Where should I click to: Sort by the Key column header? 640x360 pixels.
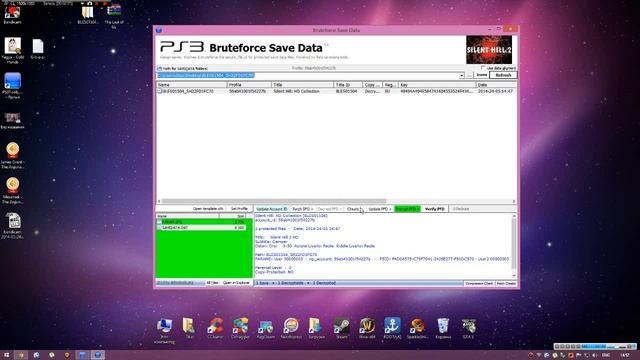pos(437,85)
